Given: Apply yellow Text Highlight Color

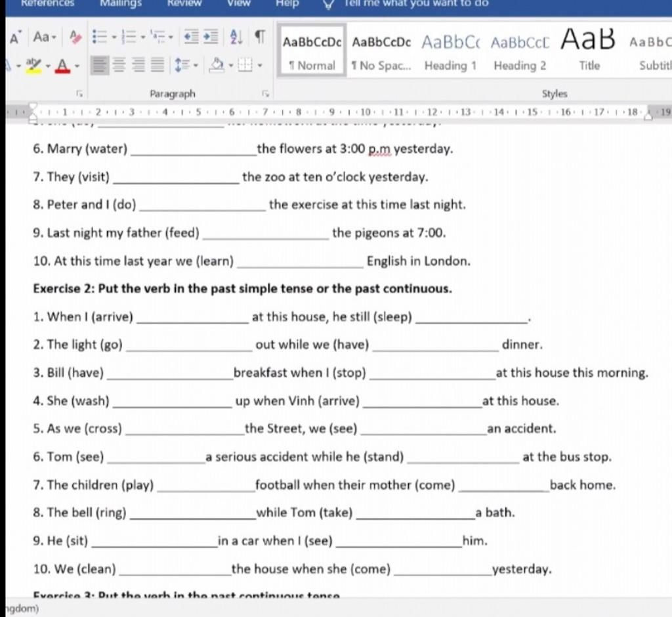Looking at the screenshot, I should [x=33, y=65].
